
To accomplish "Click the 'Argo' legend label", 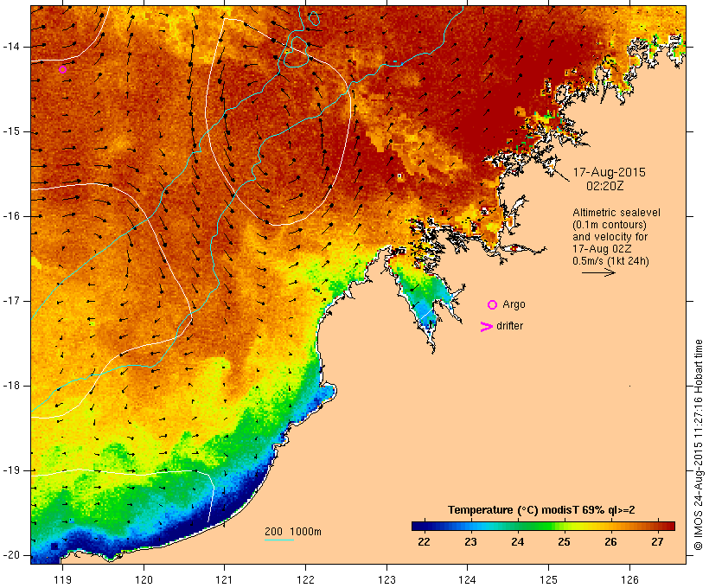I will pos(514,305).
